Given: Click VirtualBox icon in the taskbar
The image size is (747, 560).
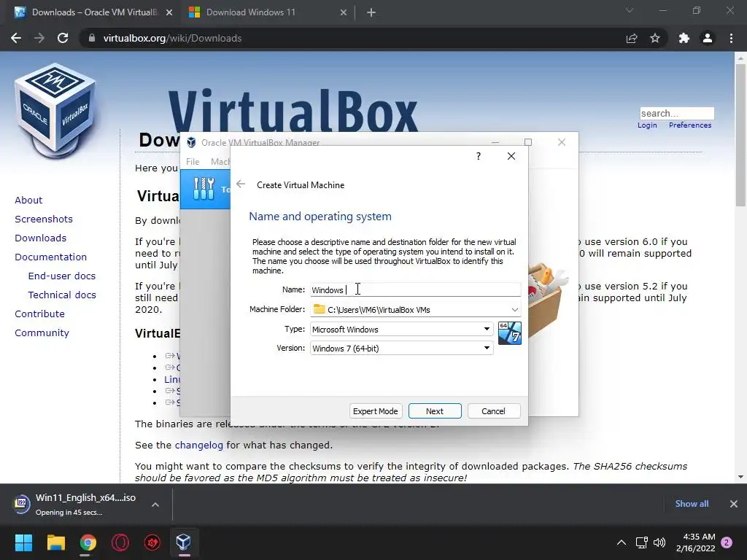Looking at the screenshot, I should pyautogui.click(x=184, y=542).
